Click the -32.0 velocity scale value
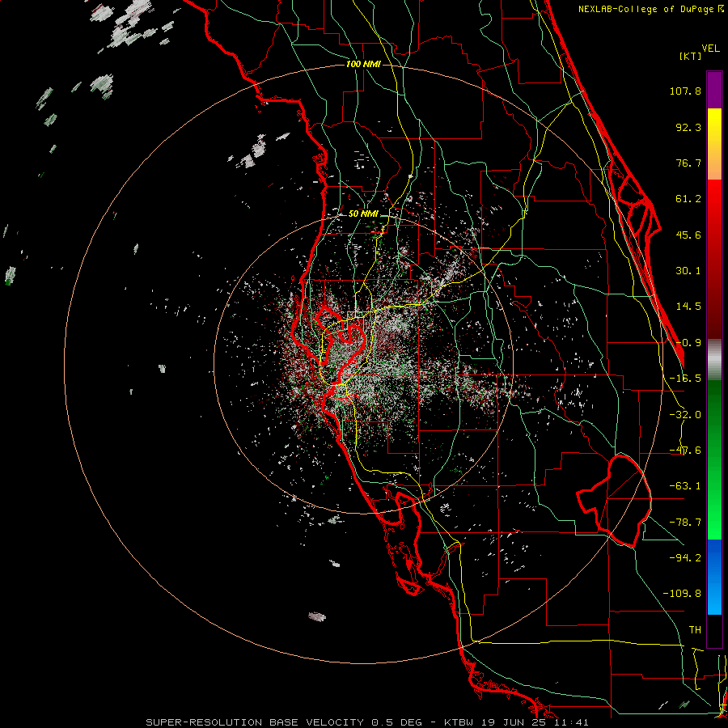 [685, 415]
